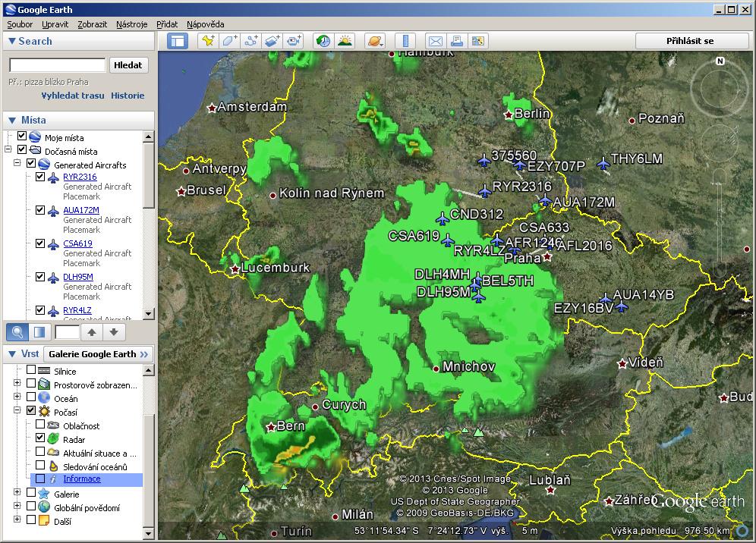This screenshot has height=543, width=756.
Task: Click the Berlín star marker on map
Action: (508, 115)
